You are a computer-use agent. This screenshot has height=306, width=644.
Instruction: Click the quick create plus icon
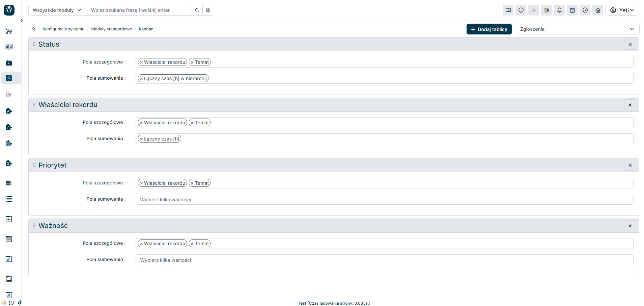point(534,10)
